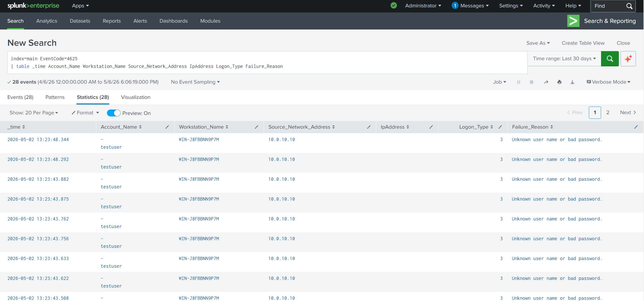Image resolution: width=644 pixels, height=301 pixels.
Task: Edit format of Failure_Reason column
Action: (x=636, y=127)
